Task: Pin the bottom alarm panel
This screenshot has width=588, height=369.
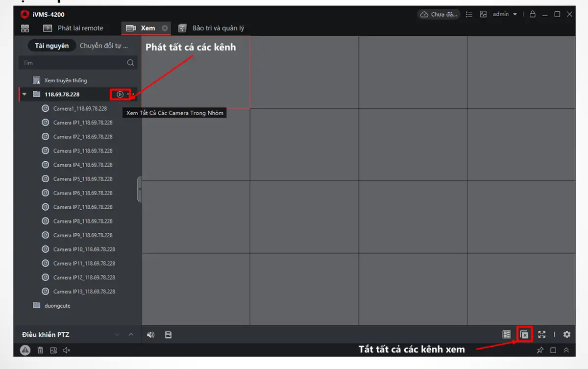Action: pyautogui.click(x=540, y=350)
